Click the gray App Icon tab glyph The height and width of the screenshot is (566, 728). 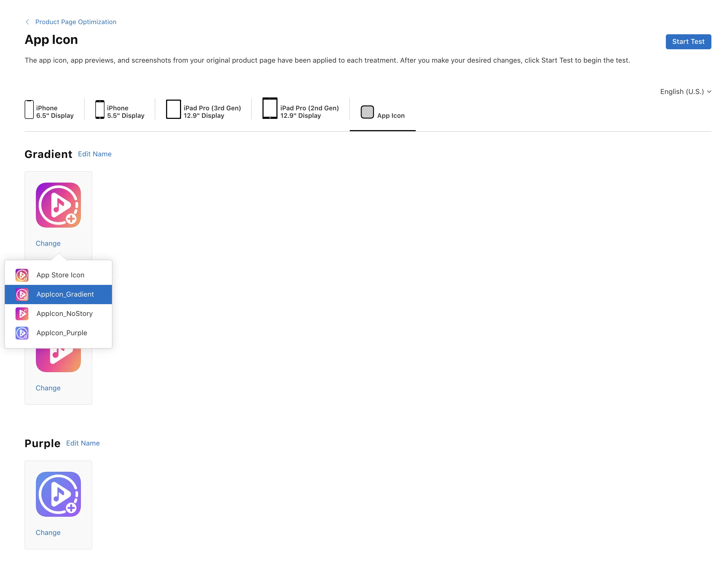coord(367,112)
